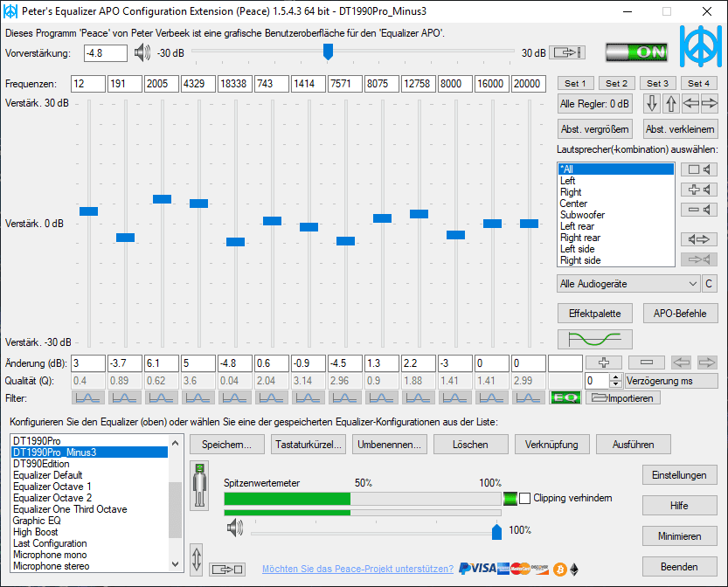
Task: Open filter type icon for 4329 Hz band
Action: [198, 397]
